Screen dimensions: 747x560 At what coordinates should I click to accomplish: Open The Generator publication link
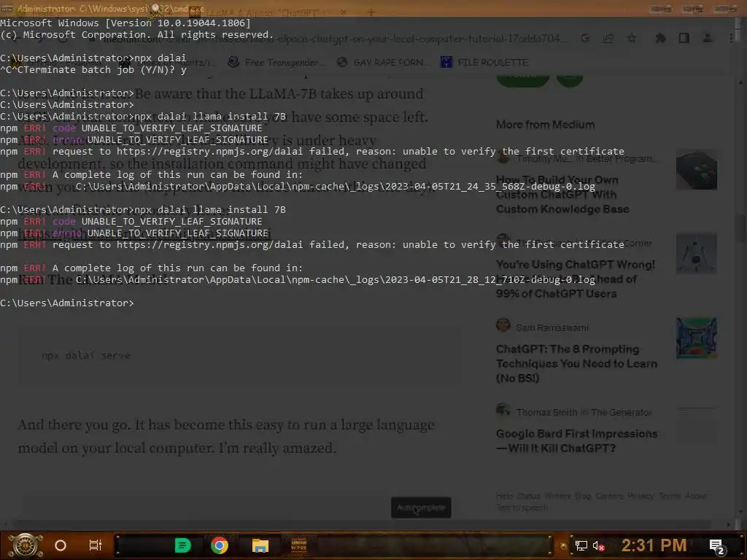click(x=620, y=413)
